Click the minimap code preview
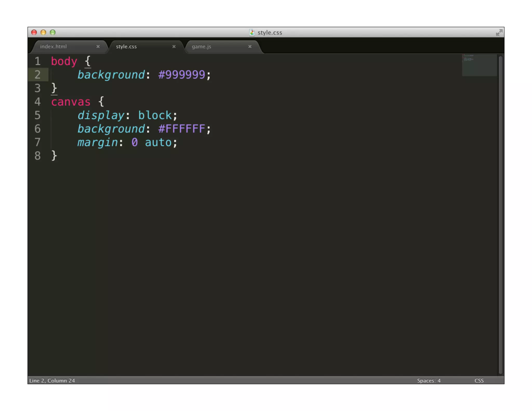Screen dimensions: 532x411 tap(479, 65)
